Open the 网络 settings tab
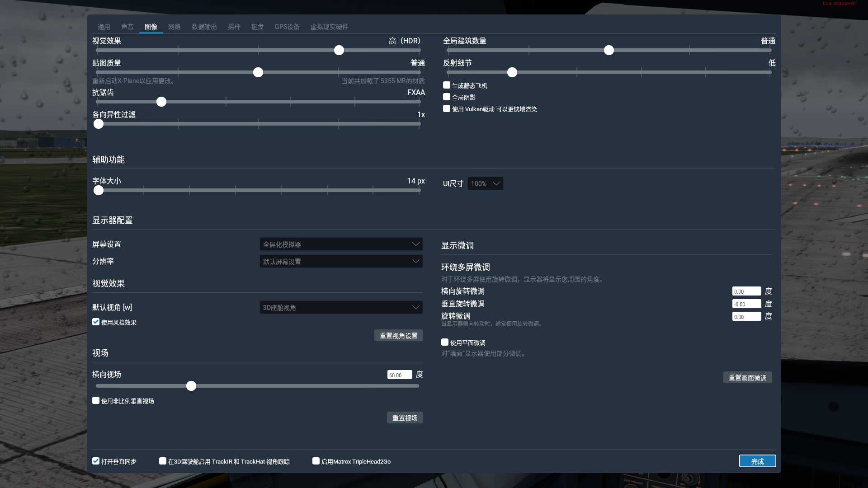Screen dimensions: 868x488 175,27
